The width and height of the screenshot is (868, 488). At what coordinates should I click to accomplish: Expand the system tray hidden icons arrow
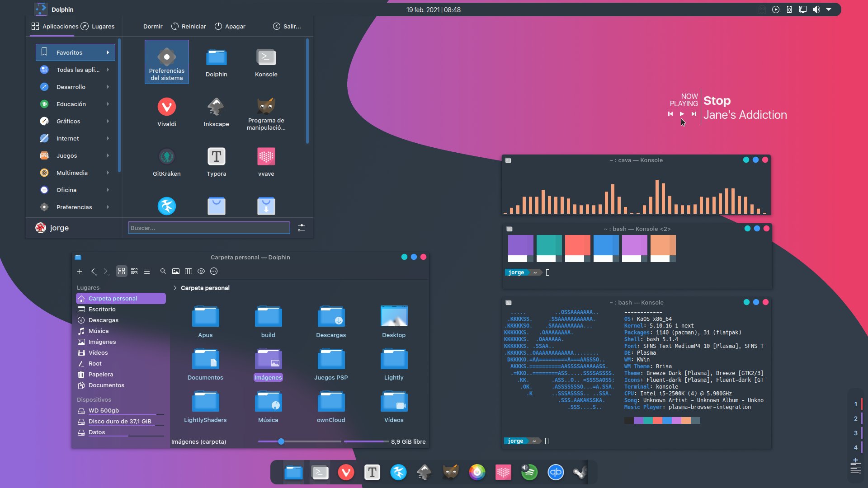(829, 9)
